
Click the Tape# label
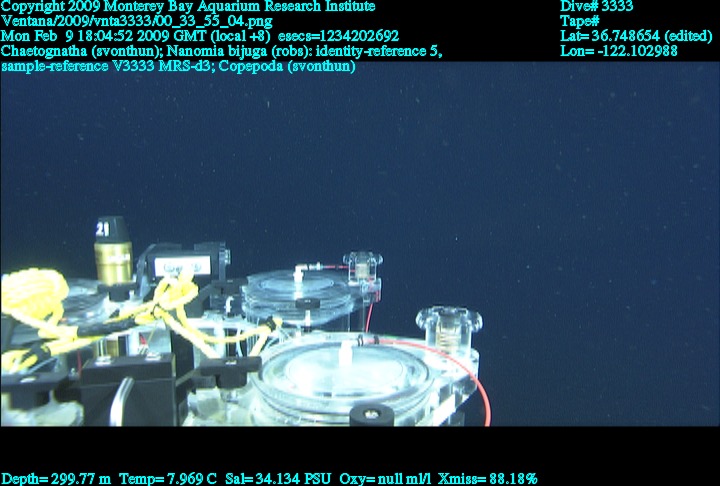click(x=580, y=21)
